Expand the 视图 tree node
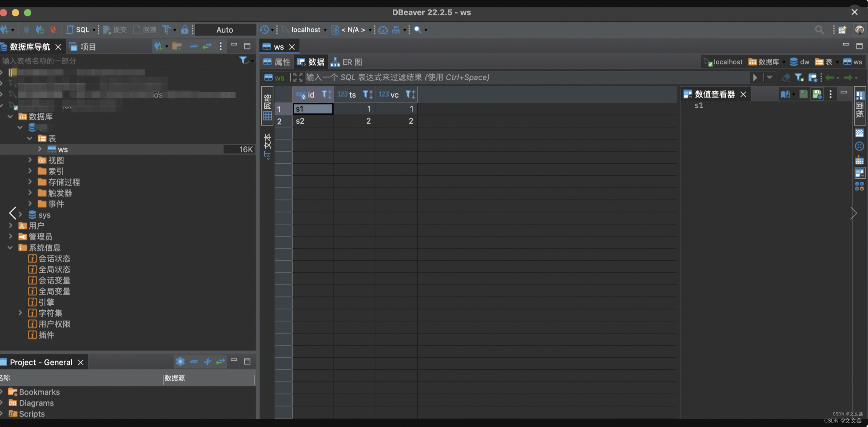This screenshot has height=427, width=868. click(30, 161)
